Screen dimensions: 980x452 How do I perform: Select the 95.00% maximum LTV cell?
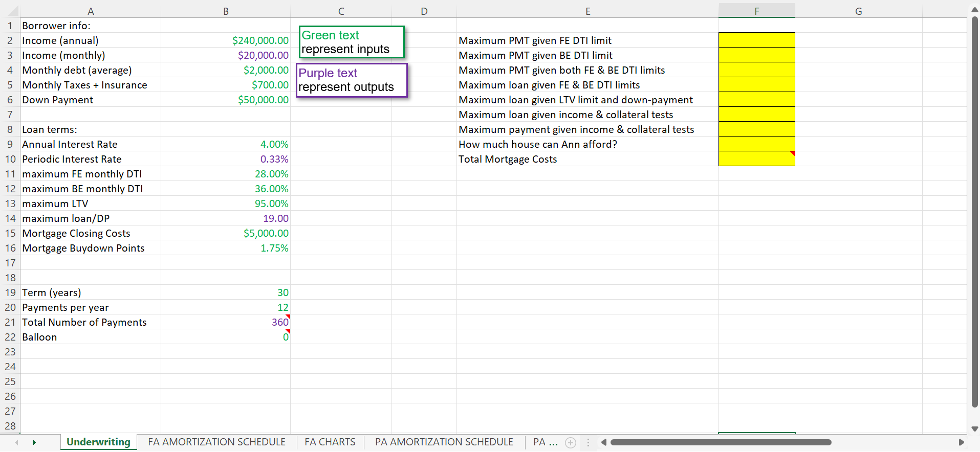pos(226,204)
